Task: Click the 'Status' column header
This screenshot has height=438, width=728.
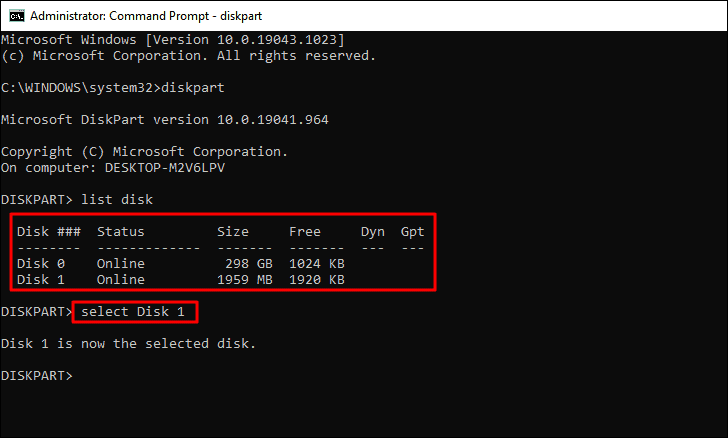Action: click(x=121, y=232)
